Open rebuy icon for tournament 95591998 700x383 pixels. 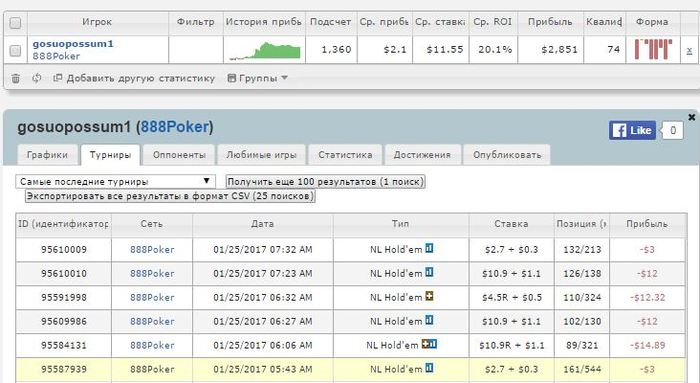(429, 296)
